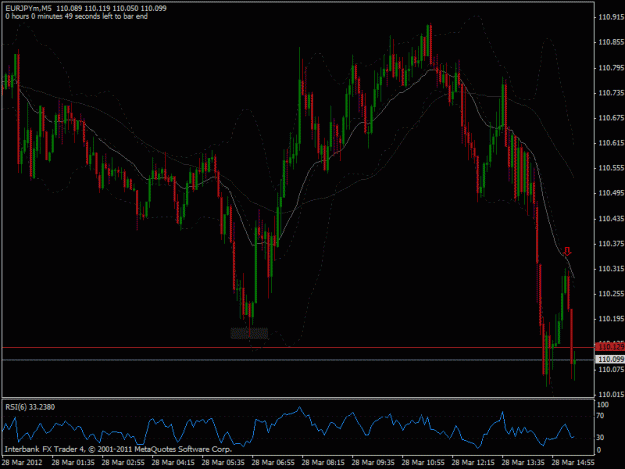Click the 28 Mar 02:55 time label
Image resolution: width=625 pixels, height=469 pixels.
tap(123, 462)
